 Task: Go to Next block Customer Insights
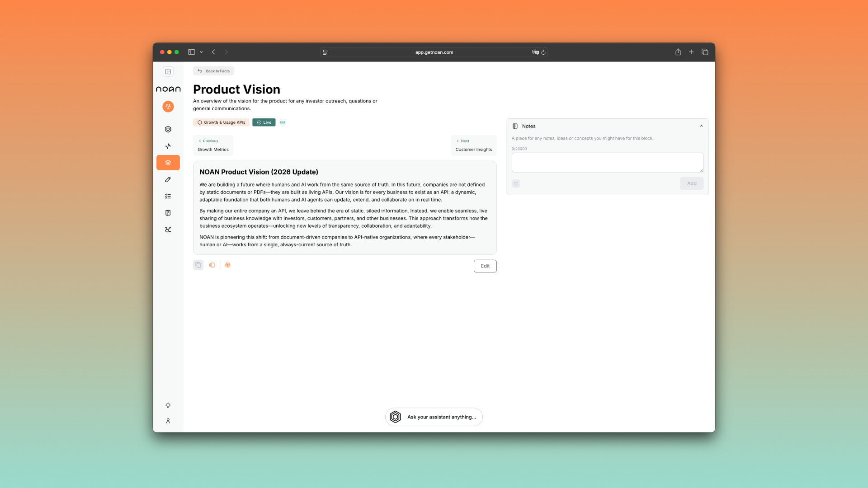pos(473,145)
